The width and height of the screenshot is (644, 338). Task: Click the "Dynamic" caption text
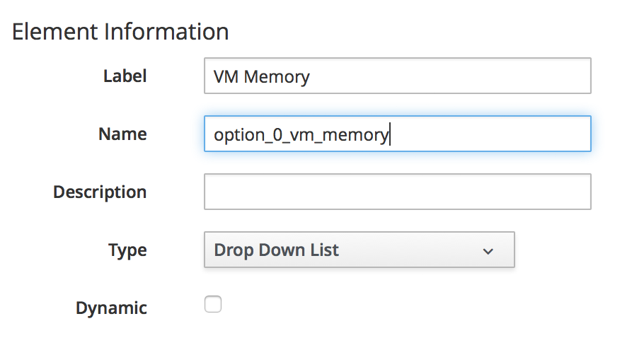[111, 308]
